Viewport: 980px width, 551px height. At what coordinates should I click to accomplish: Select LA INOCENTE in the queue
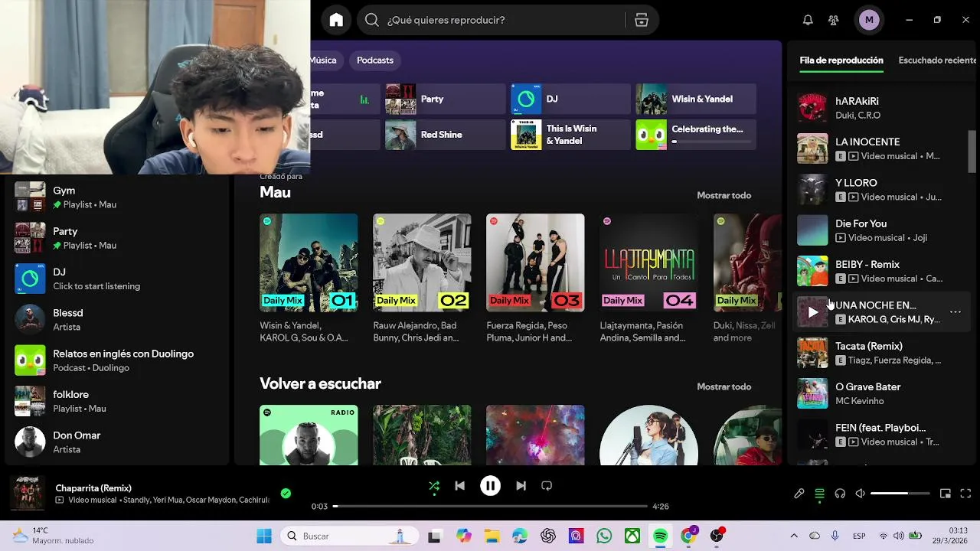click(x=880, y=148)
